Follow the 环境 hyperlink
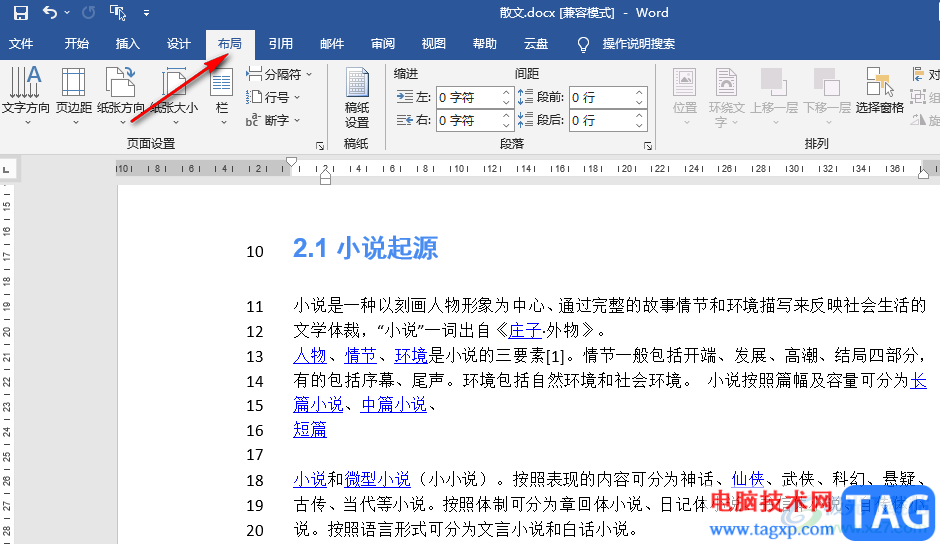Viewport: 940px width, 544px height. (411, 356)
